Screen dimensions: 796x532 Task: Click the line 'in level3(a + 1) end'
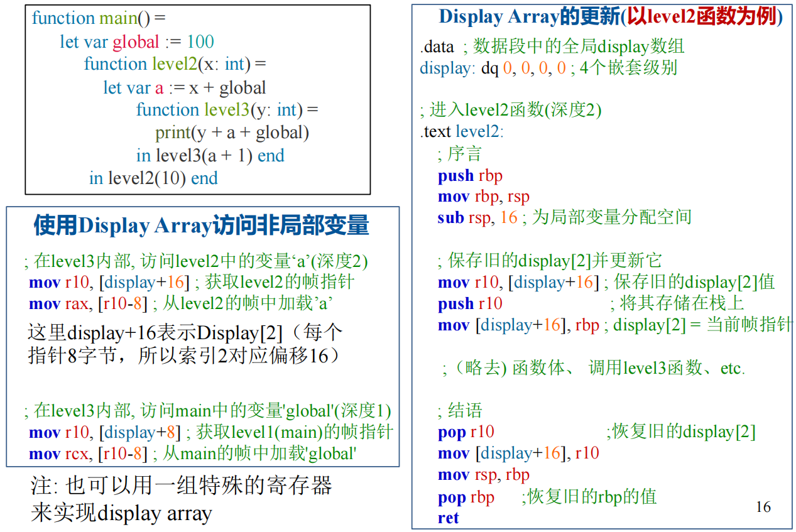(x=210, y=156)
